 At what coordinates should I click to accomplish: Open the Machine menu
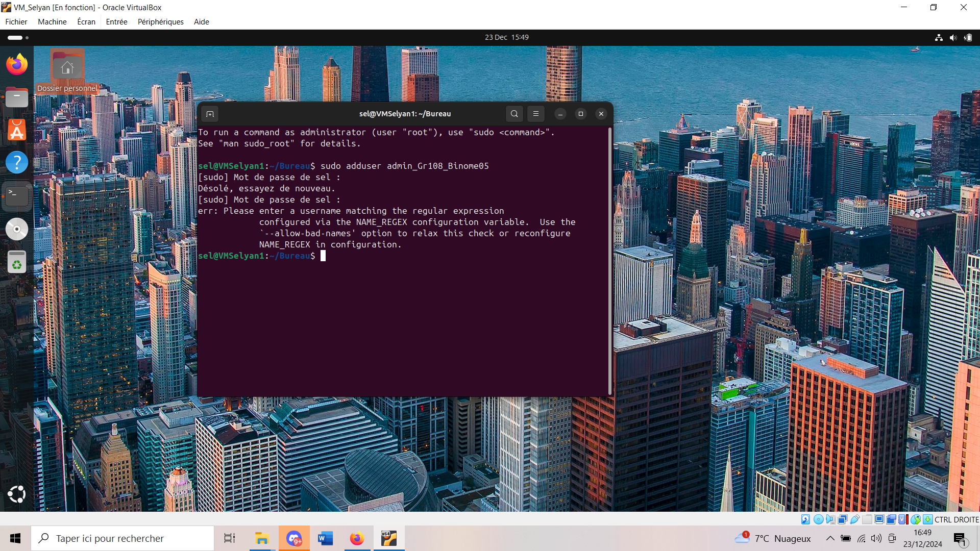pyautogui.click(x=52, y=22)
